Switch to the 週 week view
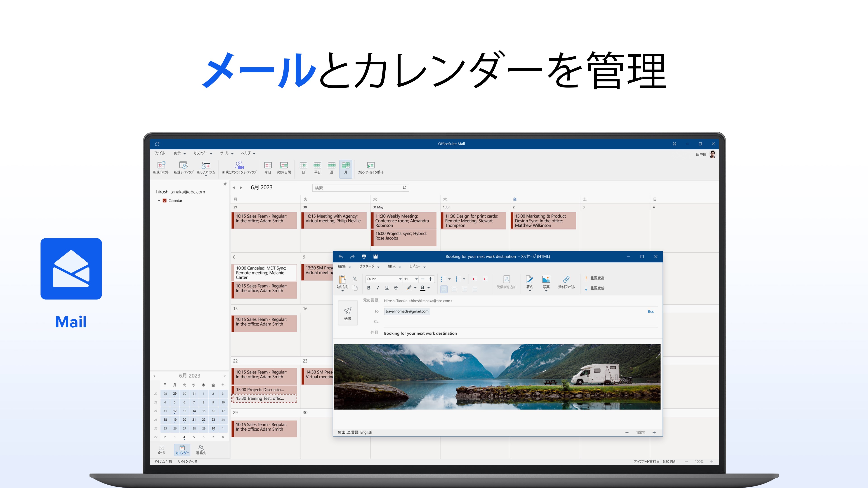The image size is (868, 488). pyautogui.click(x=332, y=167)
